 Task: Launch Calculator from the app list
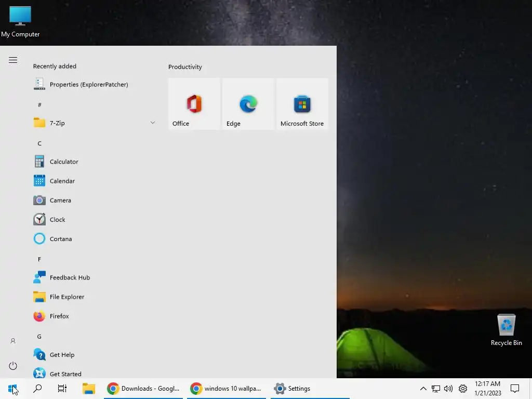coord(95,162)
